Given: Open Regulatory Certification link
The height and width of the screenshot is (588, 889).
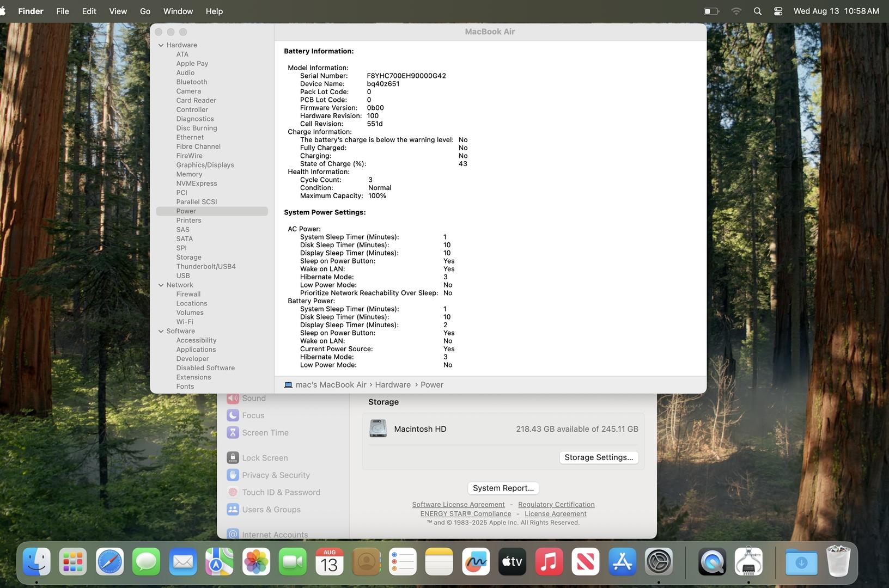Looking at the screenshot, I should 556,505.
